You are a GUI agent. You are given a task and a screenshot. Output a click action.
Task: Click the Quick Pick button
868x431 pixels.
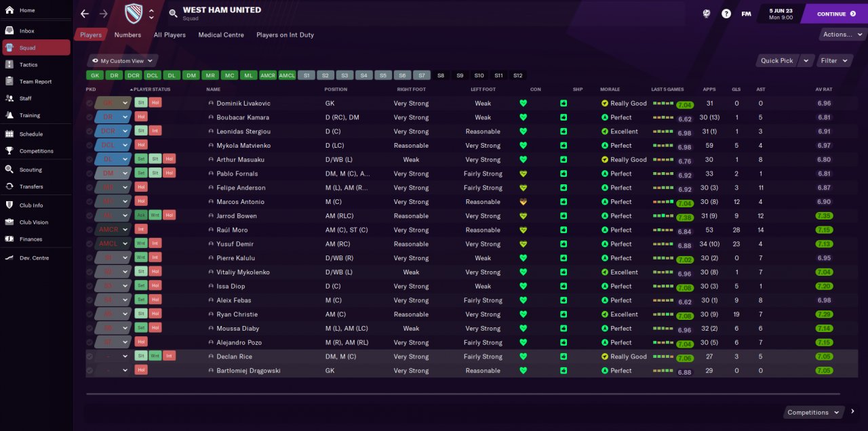pyautogui.click(x=777, y=61)
